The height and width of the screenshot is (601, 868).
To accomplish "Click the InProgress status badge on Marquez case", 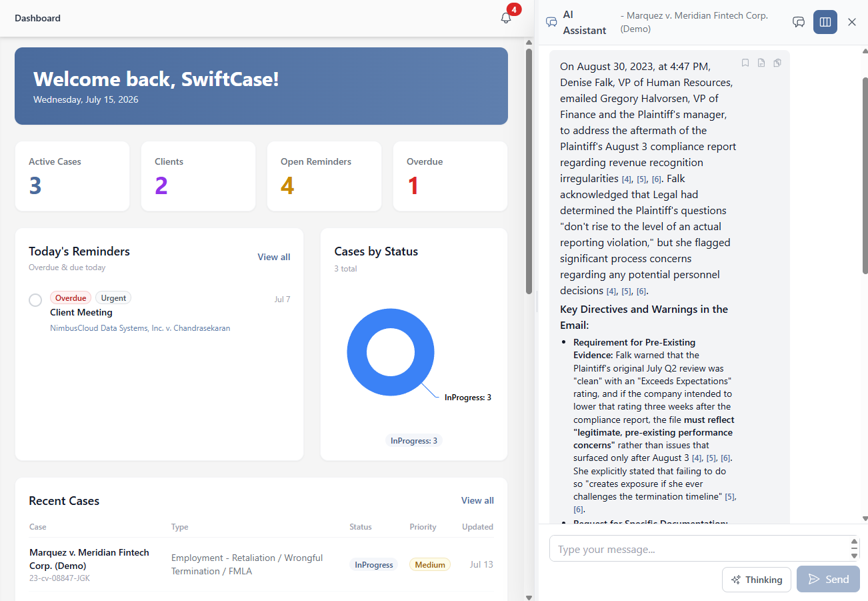I will (373, 565).
